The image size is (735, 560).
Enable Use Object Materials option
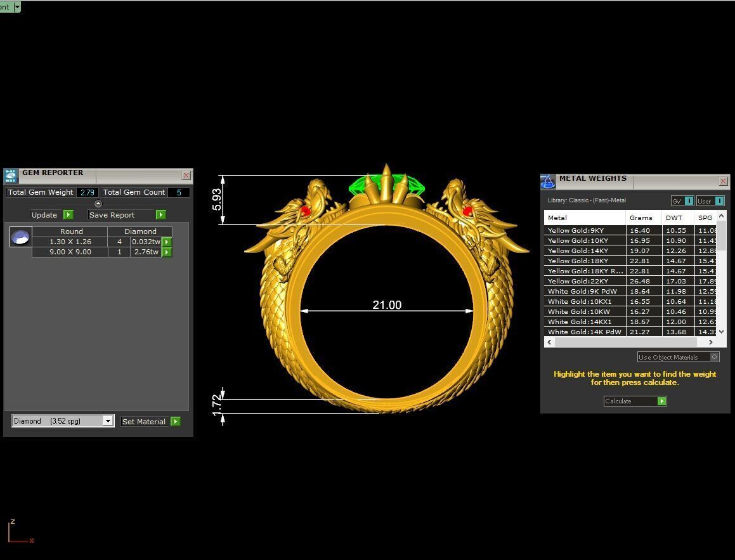(x=714, y=357)
